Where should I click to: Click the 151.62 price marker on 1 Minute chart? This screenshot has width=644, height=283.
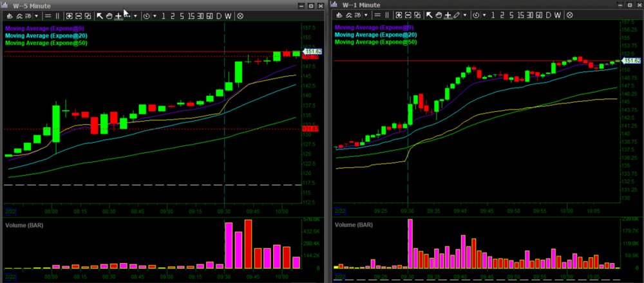pyautogui.click(x=632, y=61)
